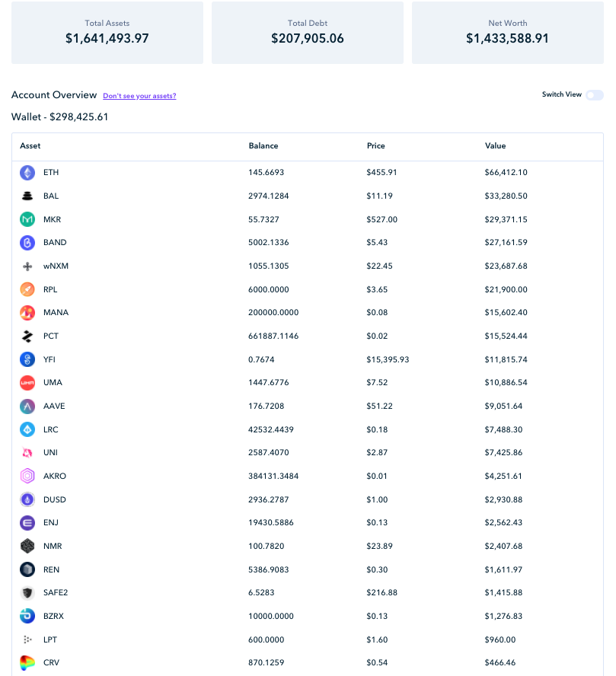
Task: Sort by the Value column header
Action: (495, 145)
